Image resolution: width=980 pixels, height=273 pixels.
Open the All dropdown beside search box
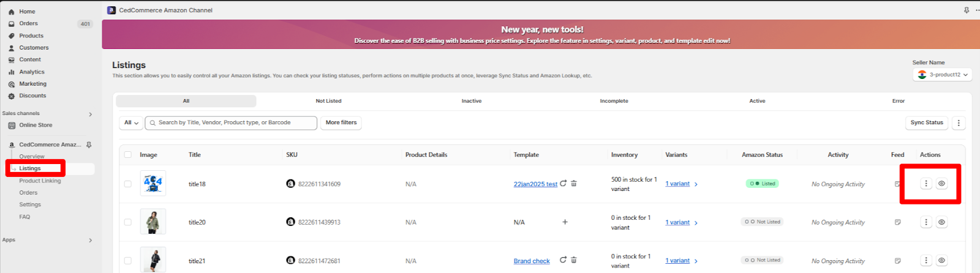(131, 123)
